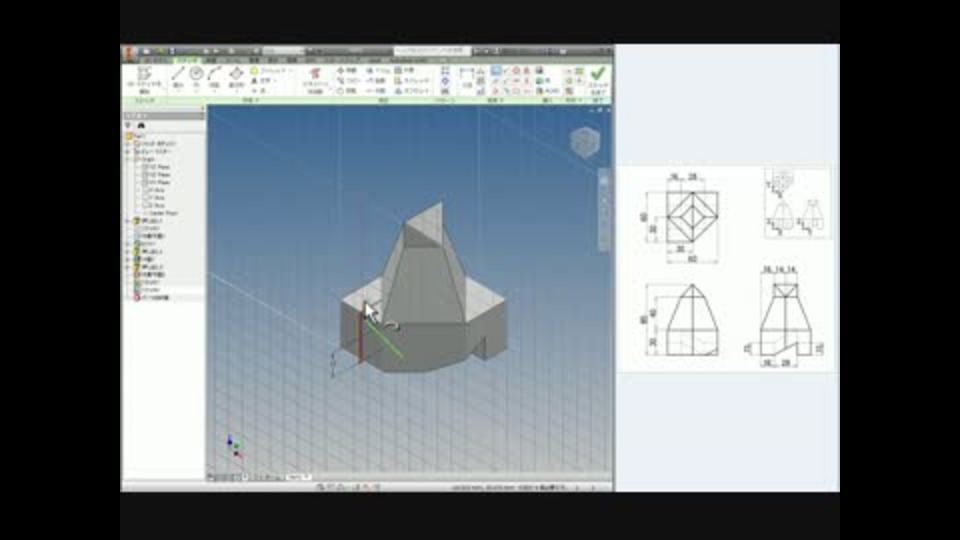Click the binoculars Find icon in browser
Viewport: 960px width, 540px height.
click(141, 125)
